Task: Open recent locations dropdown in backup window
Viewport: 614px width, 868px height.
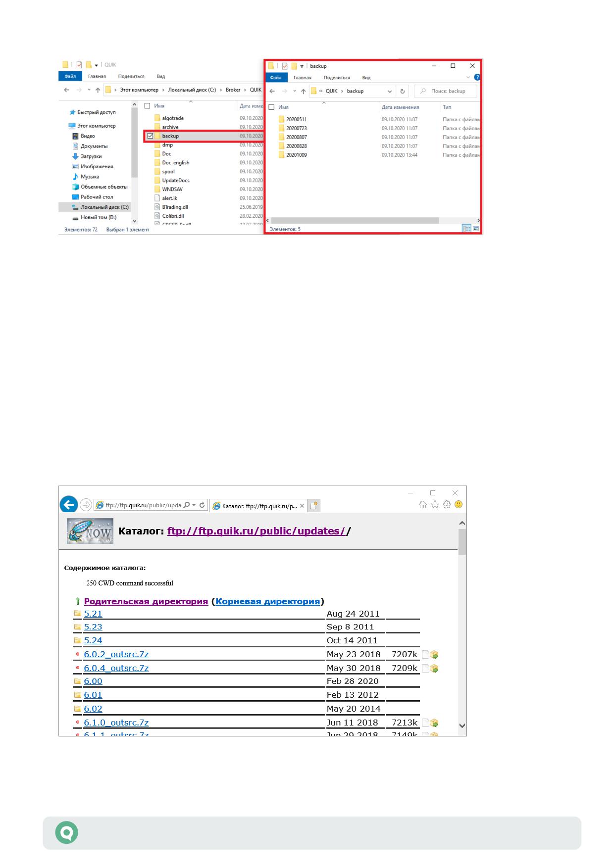Action: tap(295, 91)
